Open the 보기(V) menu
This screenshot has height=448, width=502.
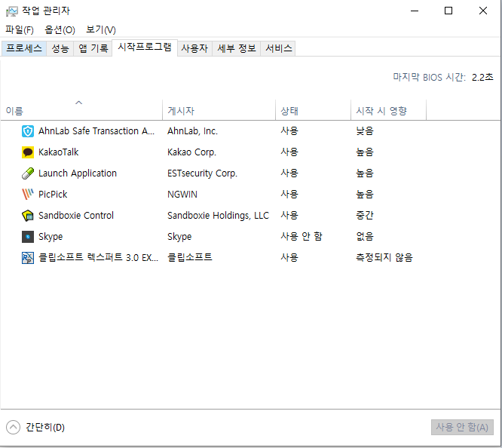(x=101, y=29)
